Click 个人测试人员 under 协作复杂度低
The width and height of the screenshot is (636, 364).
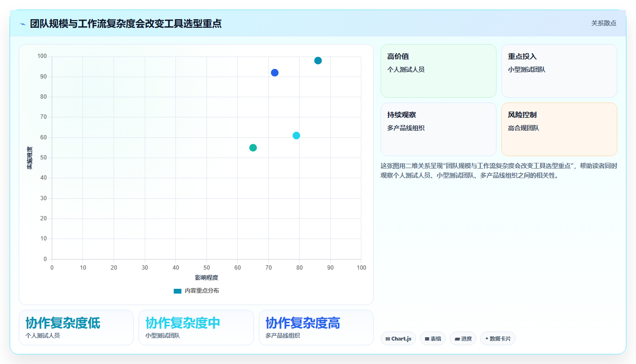pyautogui.click(x=43, y=336)
